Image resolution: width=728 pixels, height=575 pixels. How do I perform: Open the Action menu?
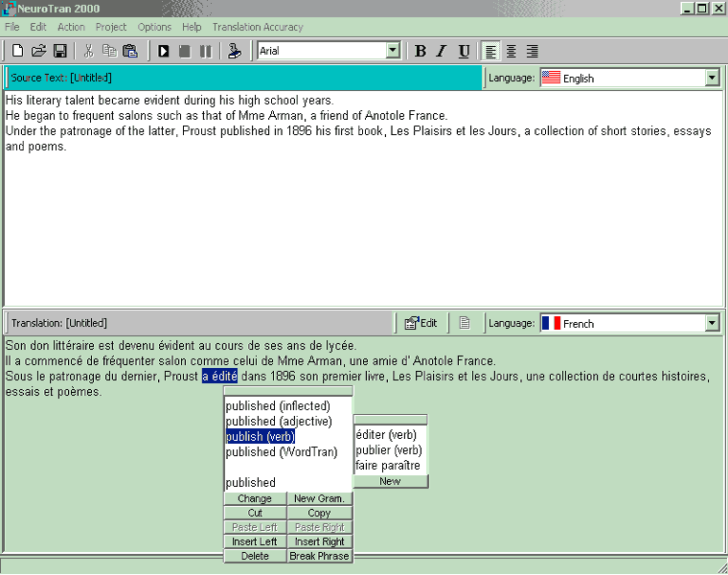click(71, 27)
